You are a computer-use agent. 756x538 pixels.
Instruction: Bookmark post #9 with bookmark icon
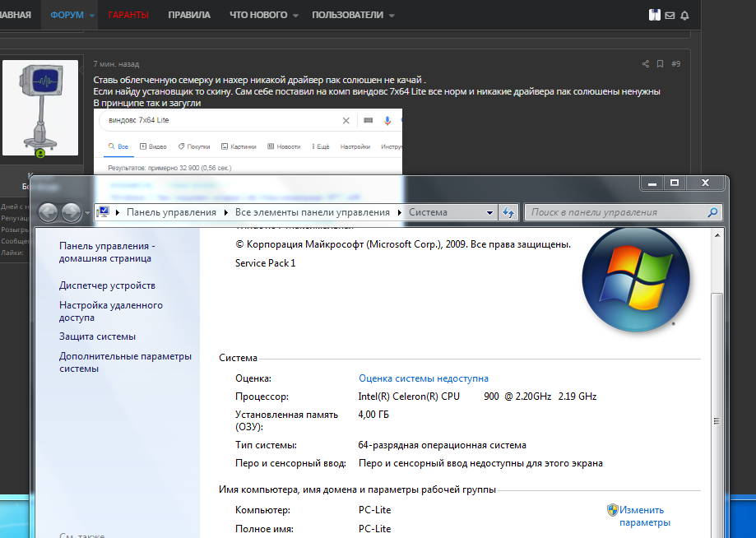pyautogui.click(x=660, y=63)
